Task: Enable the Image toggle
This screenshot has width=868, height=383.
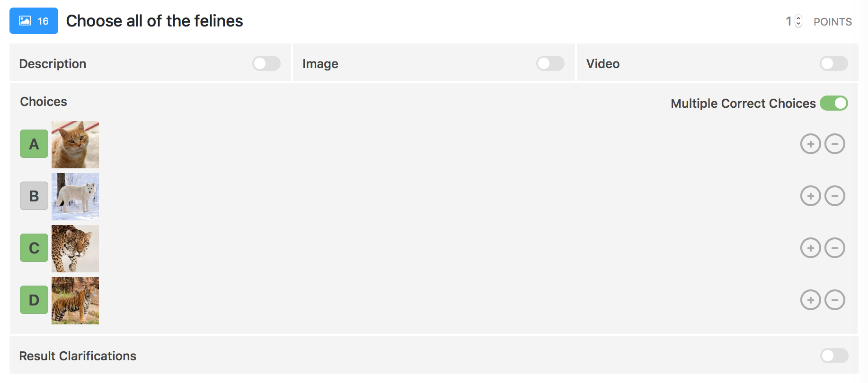Action: (x=550, y=63)
